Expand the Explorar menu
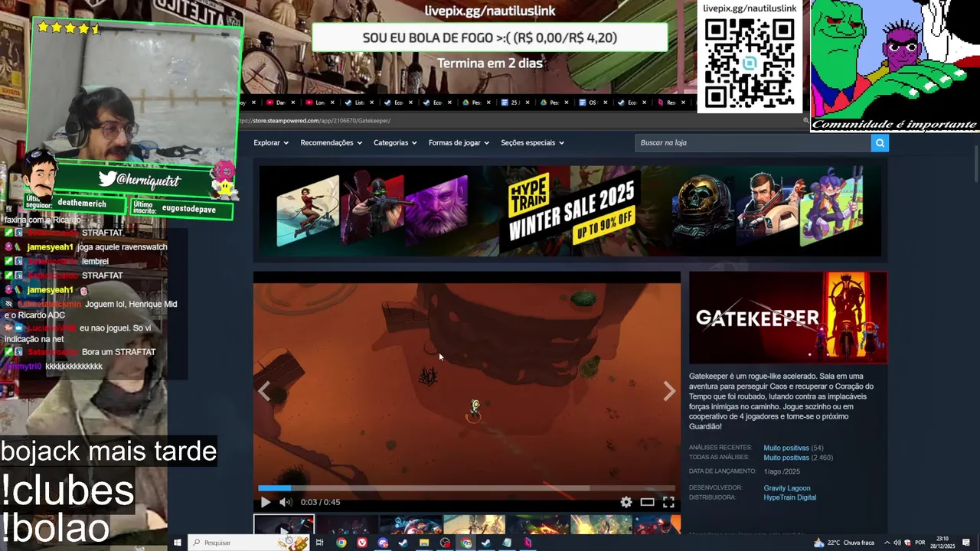Image resolution: width=980 pixels, height=551 pixels. click(271, 142)
